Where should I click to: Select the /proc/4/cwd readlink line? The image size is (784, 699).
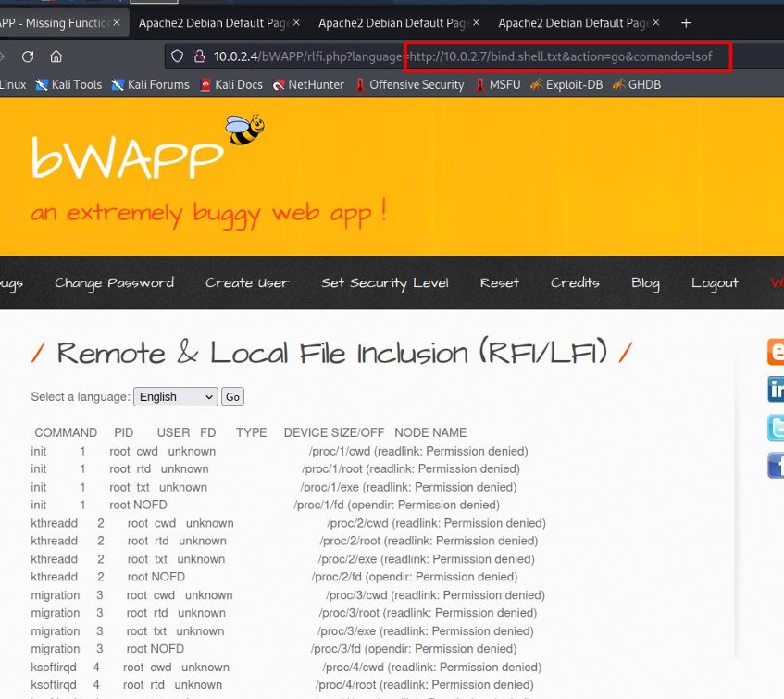point(432,667)
